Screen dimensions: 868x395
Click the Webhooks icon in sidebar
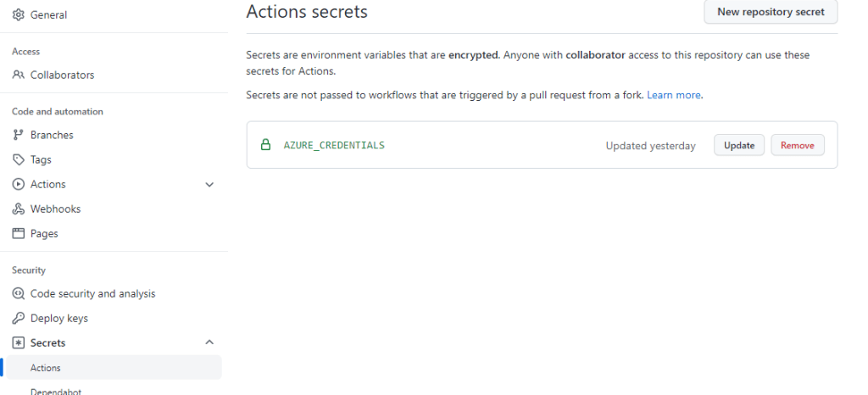pyautogui.click(x=19, y=209)
